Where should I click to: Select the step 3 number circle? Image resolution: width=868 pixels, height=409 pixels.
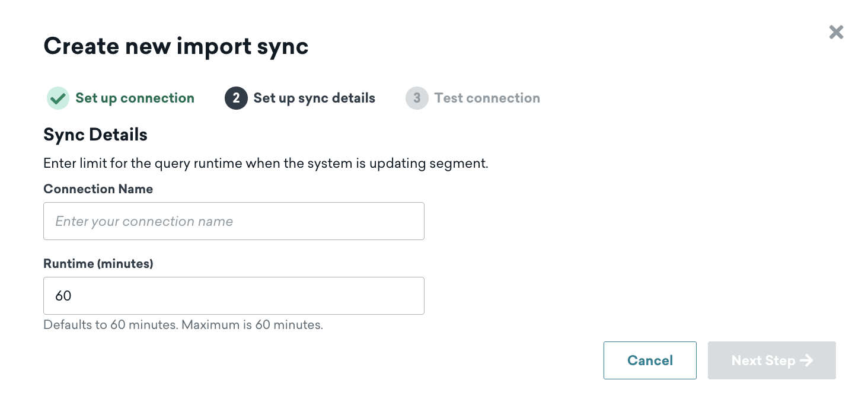[x=417, y=98]
